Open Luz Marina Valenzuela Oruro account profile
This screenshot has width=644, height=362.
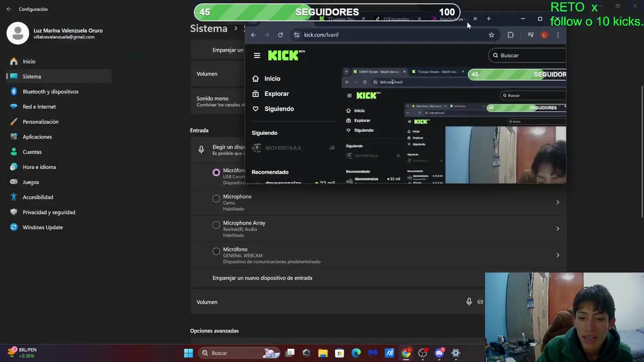click(55, 33)
